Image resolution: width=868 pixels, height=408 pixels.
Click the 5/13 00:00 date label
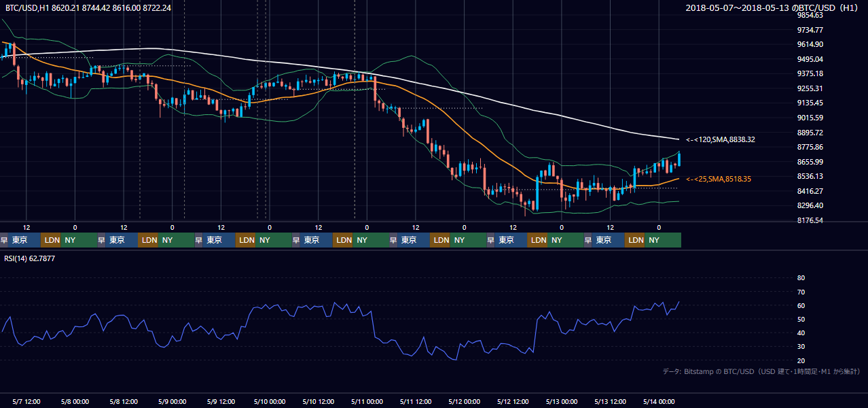tap(562, 401)
